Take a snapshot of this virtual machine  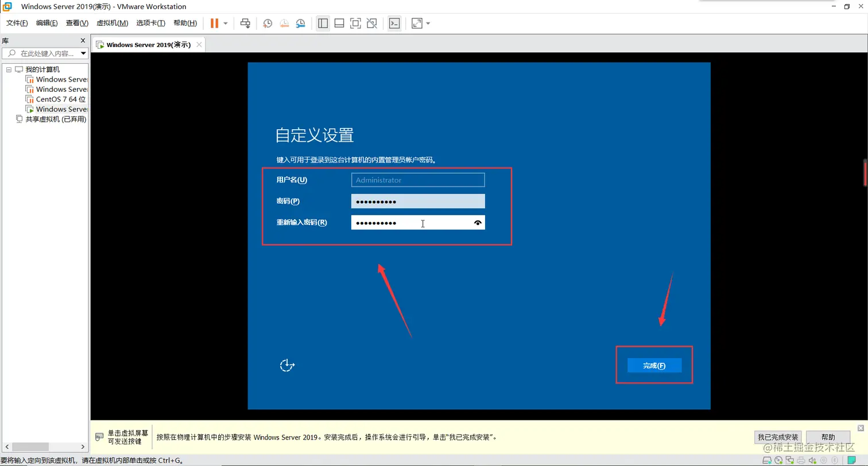(x=267, y=23)
